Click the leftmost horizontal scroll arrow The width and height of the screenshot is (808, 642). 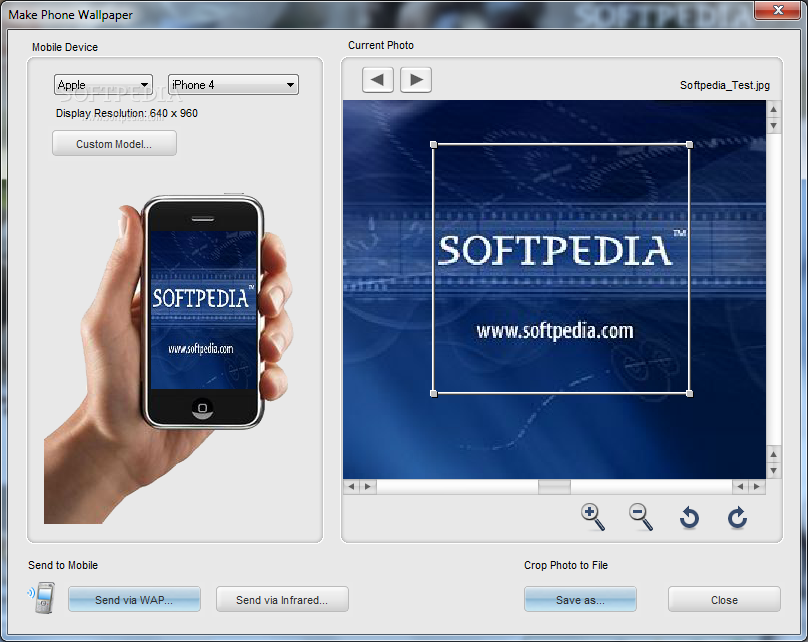point(351,486)
